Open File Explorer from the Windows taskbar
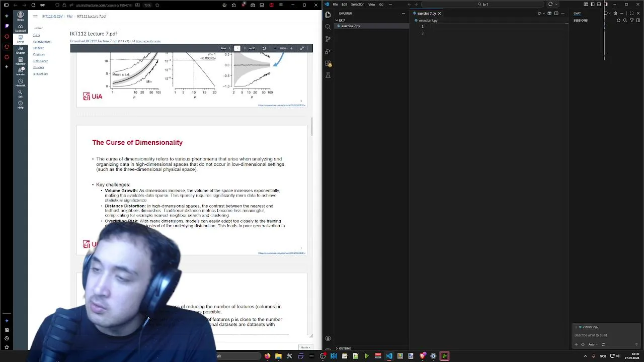The height and width of the screenshot is (362, 644). click(278, 356)
